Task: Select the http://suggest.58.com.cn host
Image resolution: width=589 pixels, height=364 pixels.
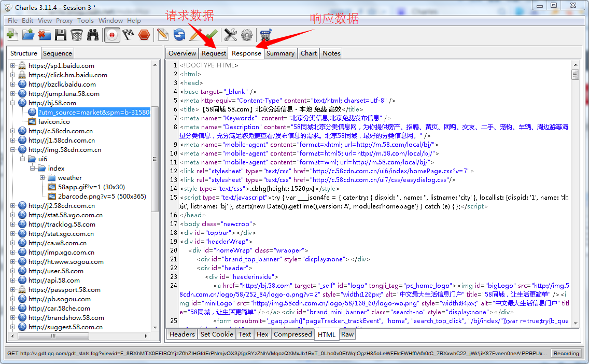Action: (x=65, y=327)
